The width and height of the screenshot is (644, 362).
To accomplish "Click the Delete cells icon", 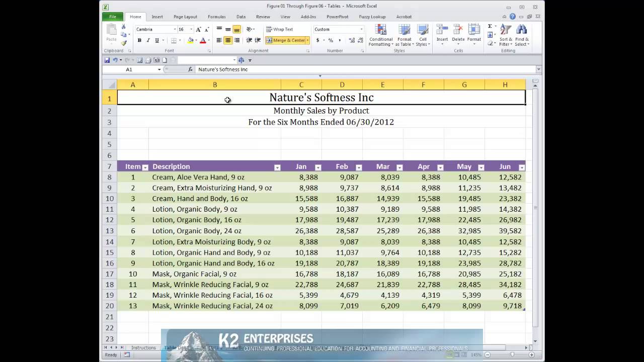I will pos(458,34).
